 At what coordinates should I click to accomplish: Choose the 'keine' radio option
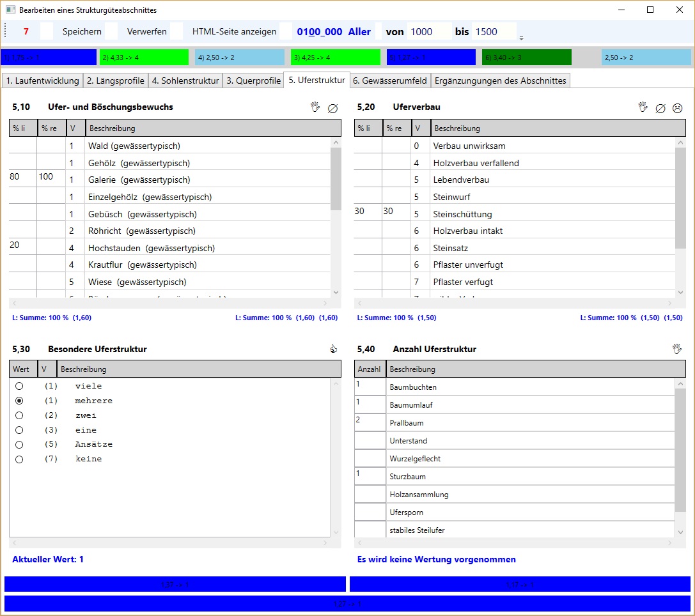pyautogui.click(x=19, y=459)
